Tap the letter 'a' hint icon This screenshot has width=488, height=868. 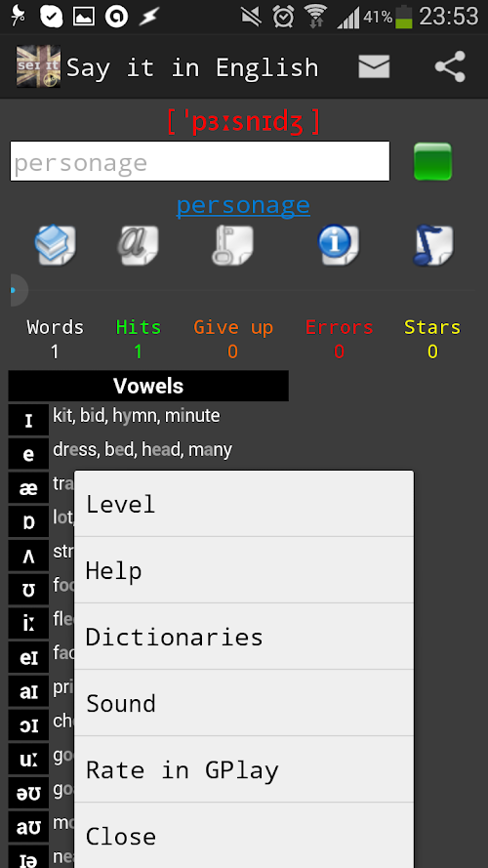138,245
